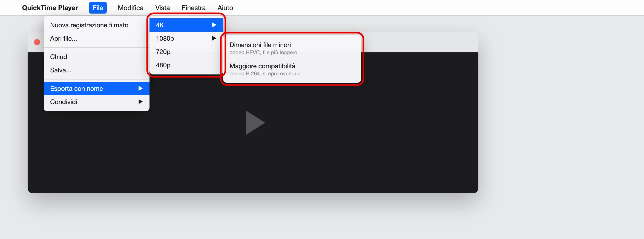Close the player window with red button
The width and height of the screenshot is (644, 239).
pyautogui.click(x=37, y=42)
